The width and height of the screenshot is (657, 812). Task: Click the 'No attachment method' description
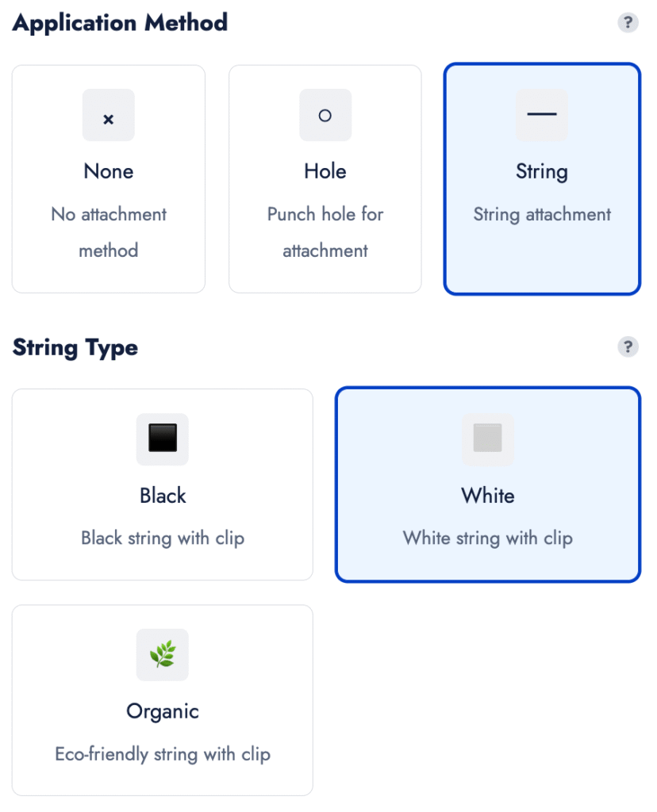point(109,232)
